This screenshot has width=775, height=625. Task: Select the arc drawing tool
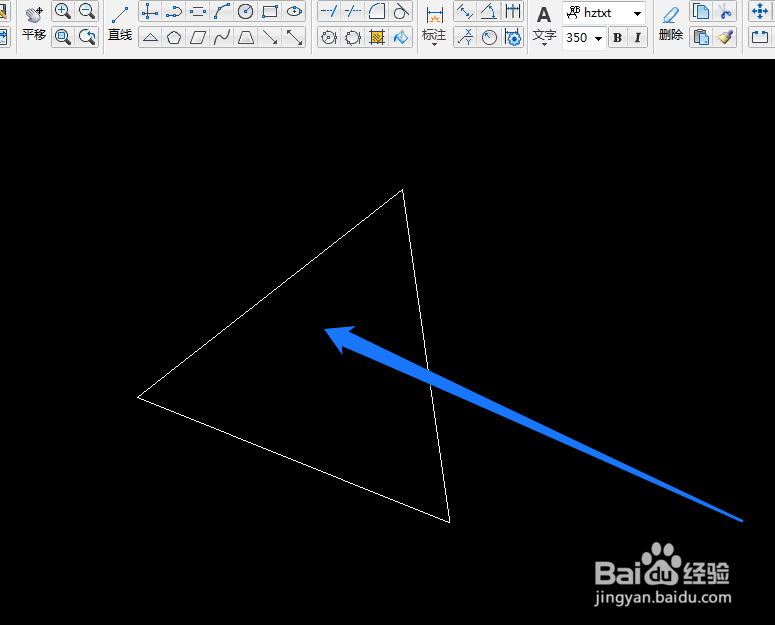pos(222,11)
